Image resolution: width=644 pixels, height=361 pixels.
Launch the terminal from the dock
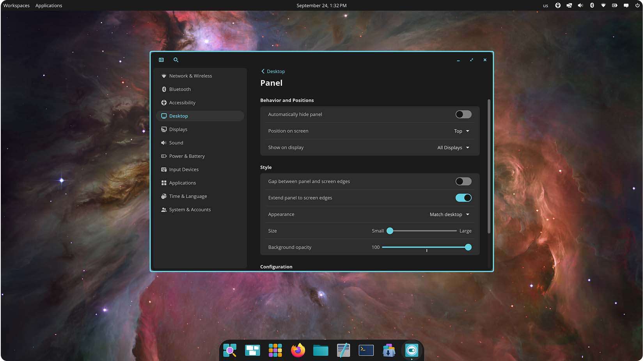366,350
